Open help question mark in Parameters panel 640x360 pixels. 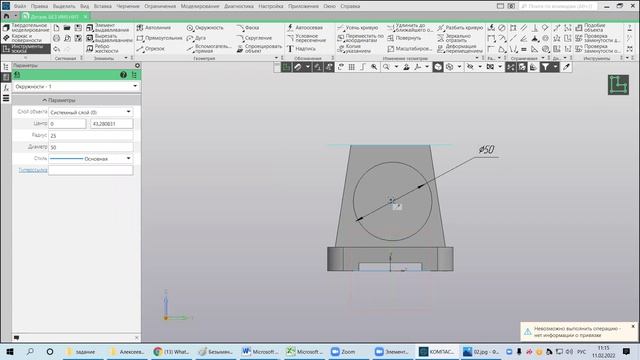coord(123,75)
